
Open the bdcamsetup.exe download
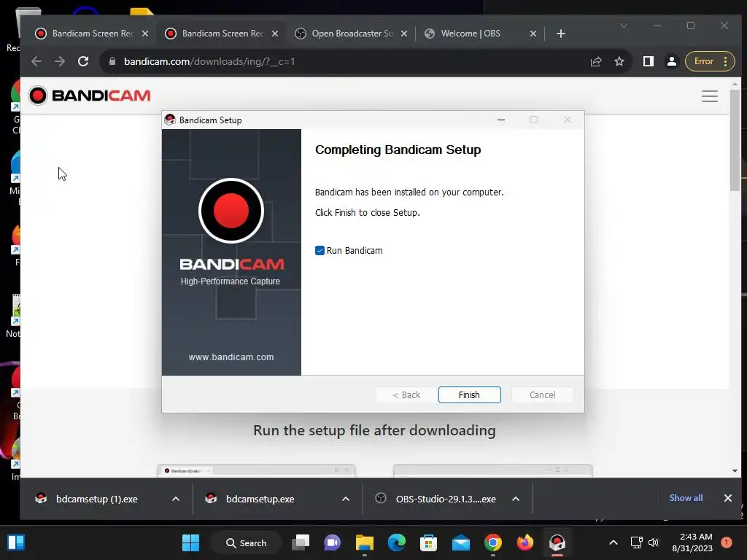[260, 499]
